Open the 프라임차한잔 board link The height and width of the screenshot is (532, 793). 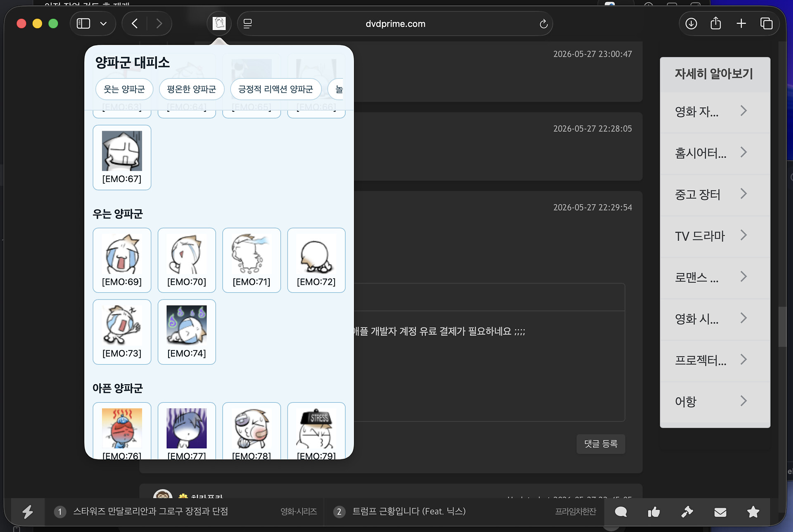(575, 512)
